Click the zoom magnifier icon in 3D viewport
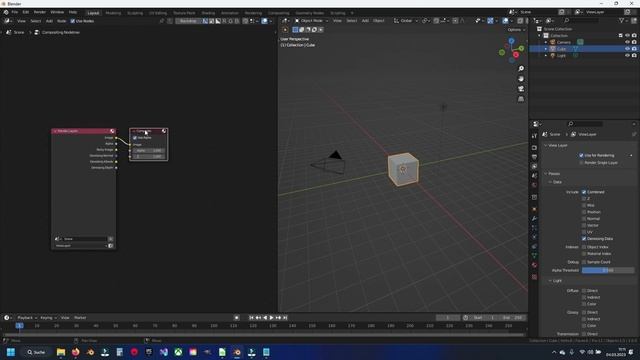 tap(521, 69)
